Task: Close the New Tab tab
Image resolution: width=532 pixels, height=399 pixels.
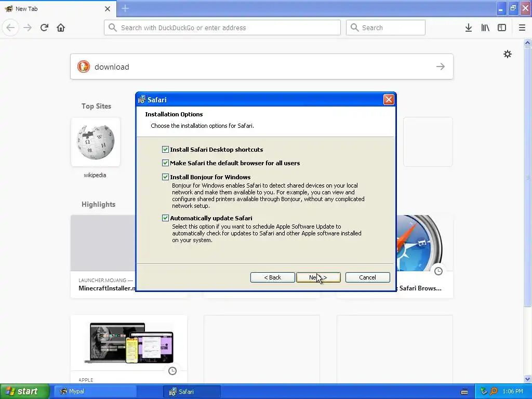Action: [x=108, y=9]
